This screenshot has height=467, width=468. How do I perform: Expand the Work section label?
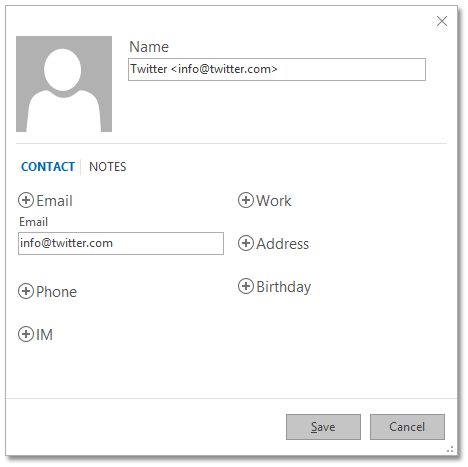click(x=274, y=201)
